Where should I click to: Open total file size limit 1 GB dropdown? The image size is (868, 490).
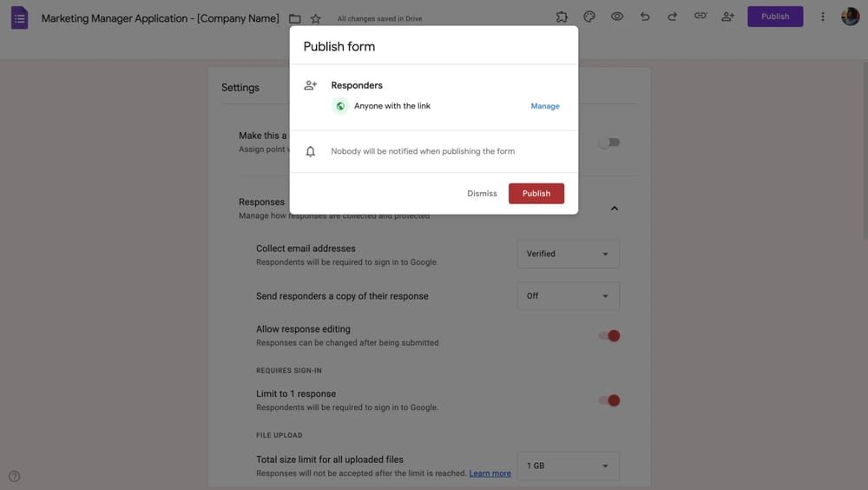coord(568,466)
